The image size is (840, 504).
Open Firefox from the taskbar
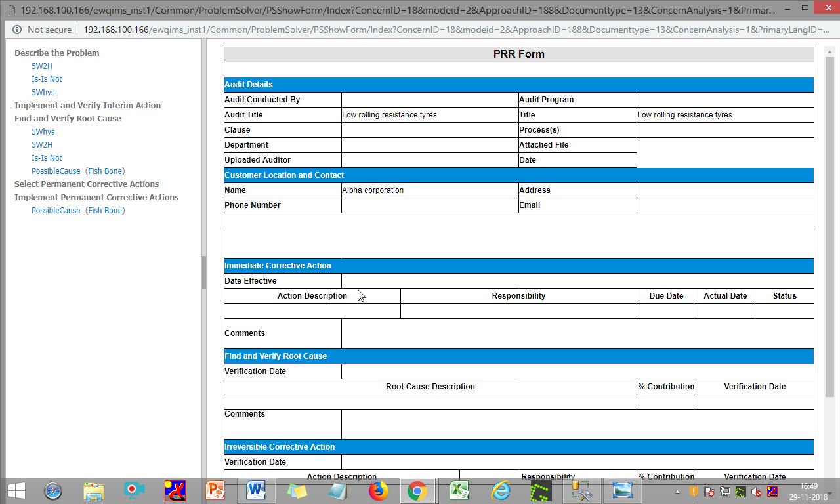378,490
